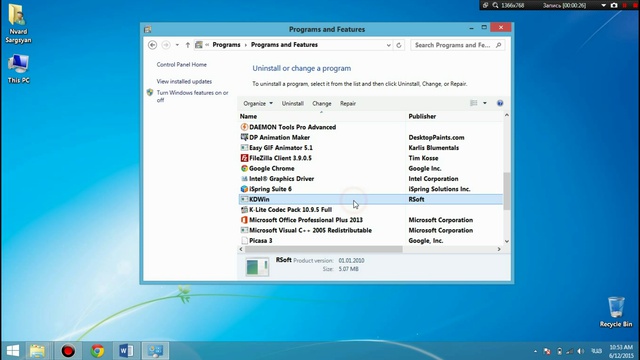The width and height of the screenshot is (640, 360).
Task: Click the camera icon in recorder bar
Action: (614, 5)
